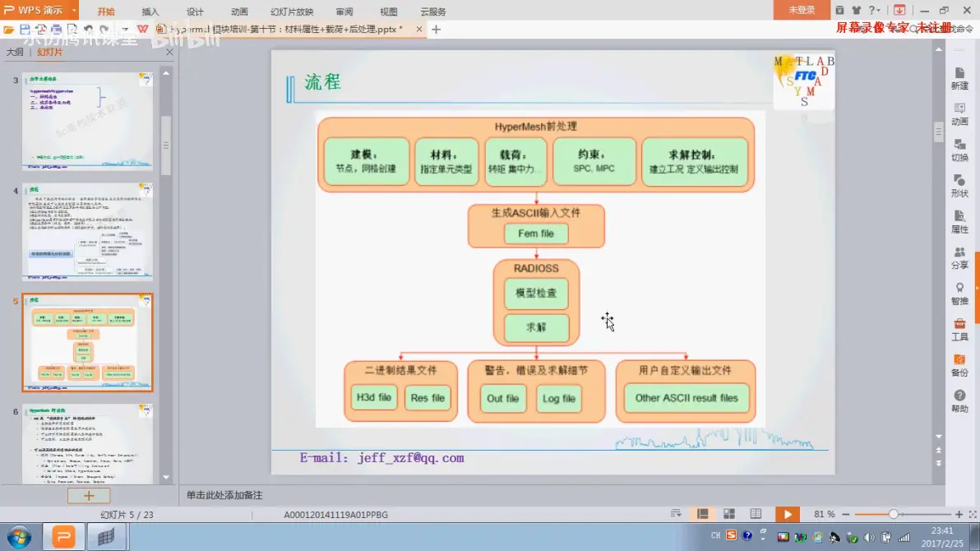
Task: Click the WPS Presentation taskbar icon
Action: [x=63, y=537]
